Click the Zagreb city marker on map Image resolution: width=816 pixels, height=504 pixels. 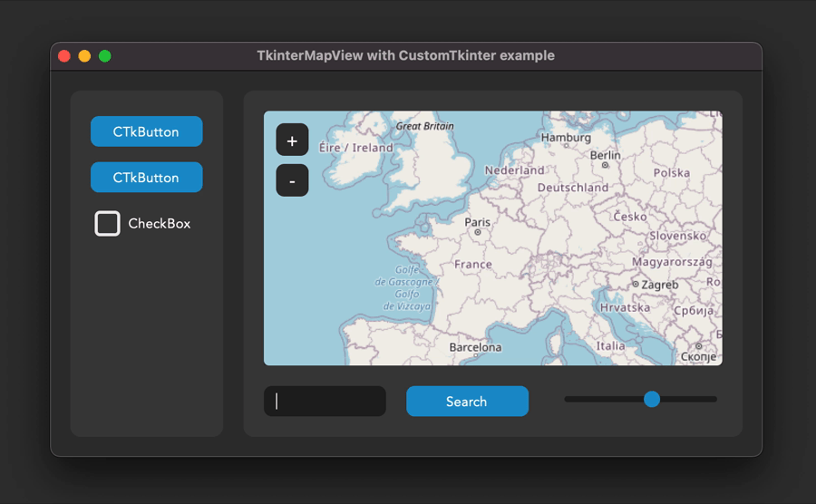pos(636,285)
